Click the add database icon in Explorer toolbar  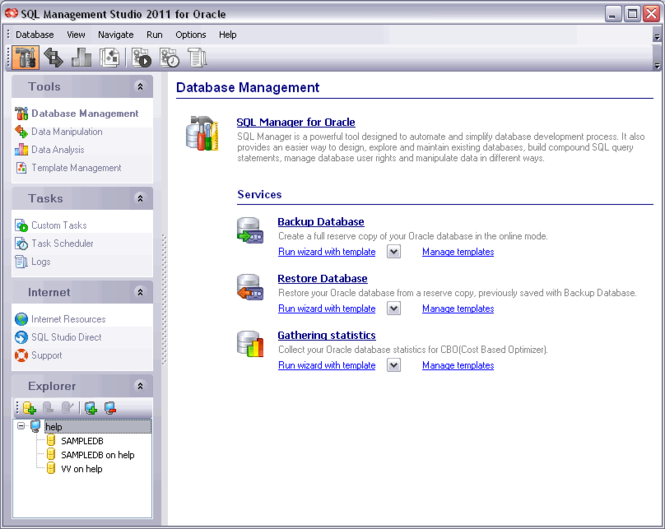coord(29,408)
